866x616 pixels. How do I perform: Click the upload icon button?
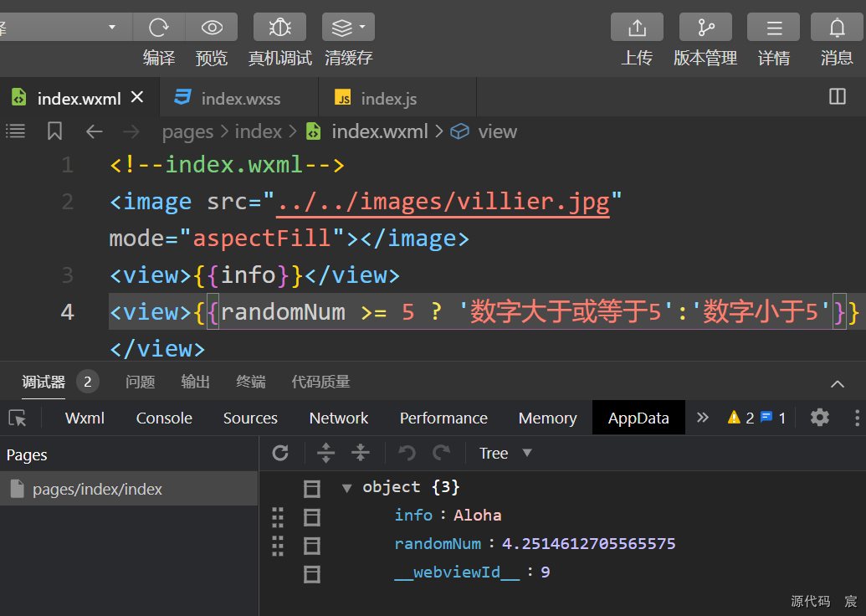coord(637,27)
